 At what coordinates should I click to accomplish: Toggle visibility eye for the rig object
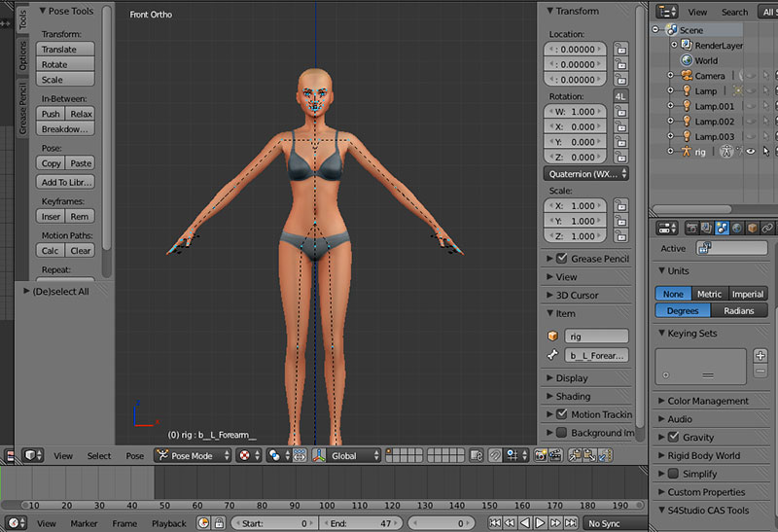coord(750,152)
